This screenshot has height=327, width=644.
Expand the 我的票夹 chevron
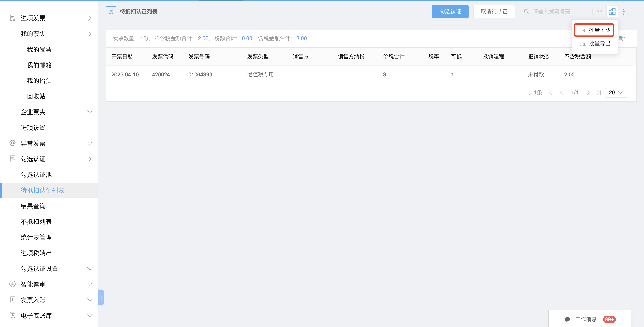[90, 34]
